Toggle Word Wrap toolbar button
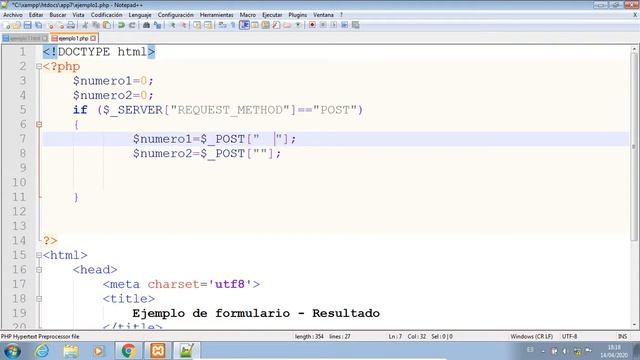Viewport: 640px width, 360px height. point(222,25)
